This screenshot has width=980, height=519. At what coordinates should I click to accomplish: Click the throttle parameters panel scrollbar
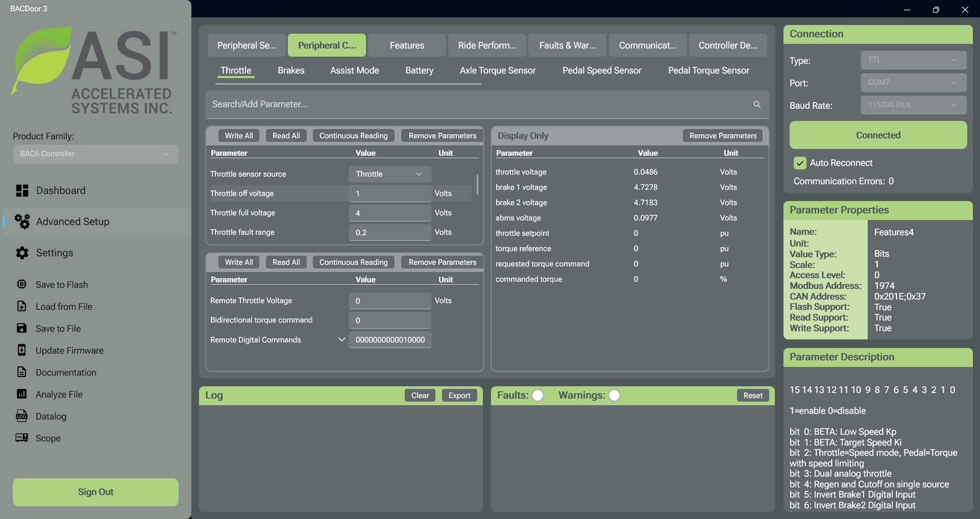(x=477, y=185)
